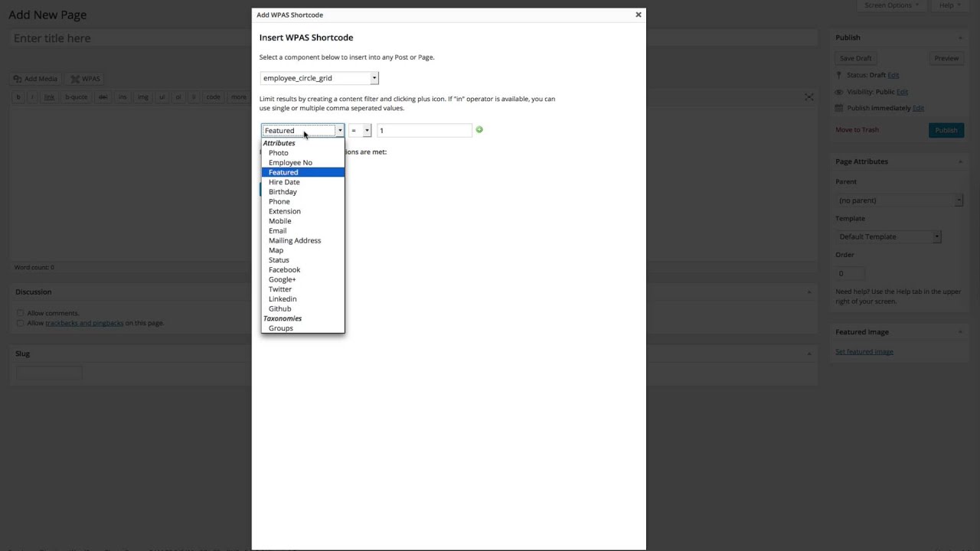
Task: Click the page title input field
Action: click(x=413, y=38)
